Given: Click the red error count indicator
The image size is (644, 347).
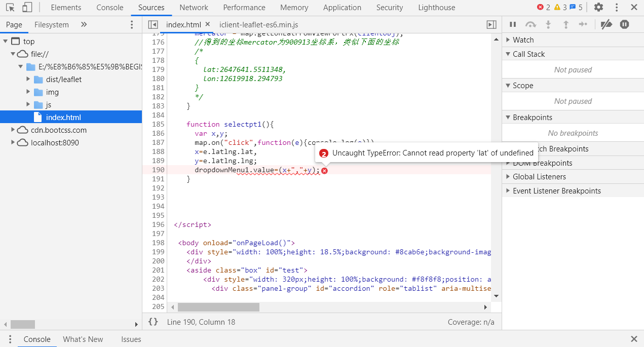Looking at the screenshot, I should [544, 8].
